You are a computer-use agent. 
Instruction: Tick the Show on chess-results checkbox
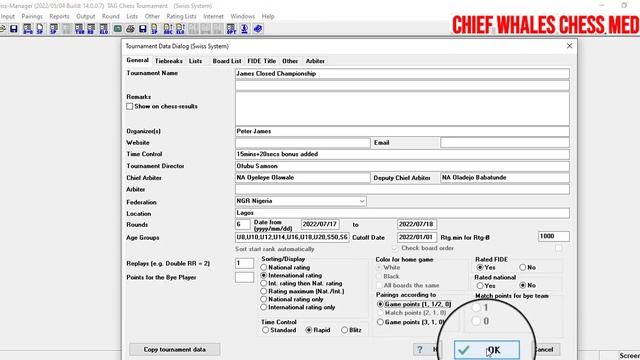[x=130, y=106]
